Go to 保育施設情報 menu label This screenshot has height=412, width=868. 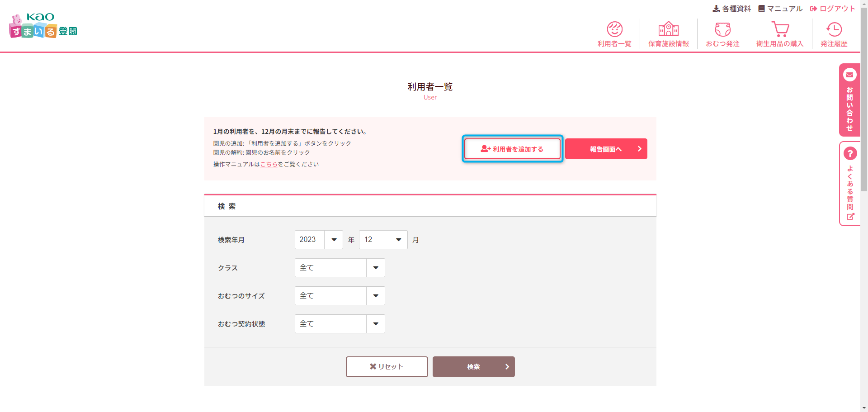(668, 44)
